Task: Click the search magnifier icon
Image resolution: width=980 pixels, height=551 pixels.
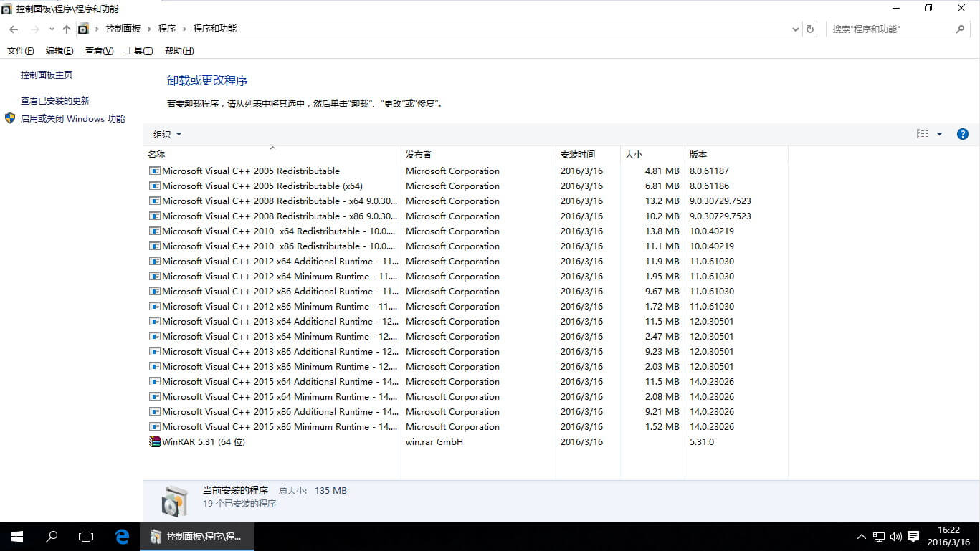Action: pyautogui.click(x=961, y=29)
